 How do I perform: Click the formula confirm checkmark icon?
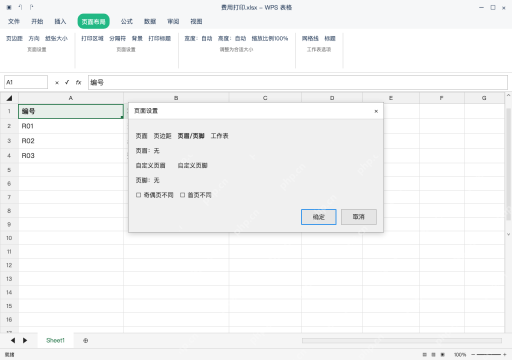(67, 82)
